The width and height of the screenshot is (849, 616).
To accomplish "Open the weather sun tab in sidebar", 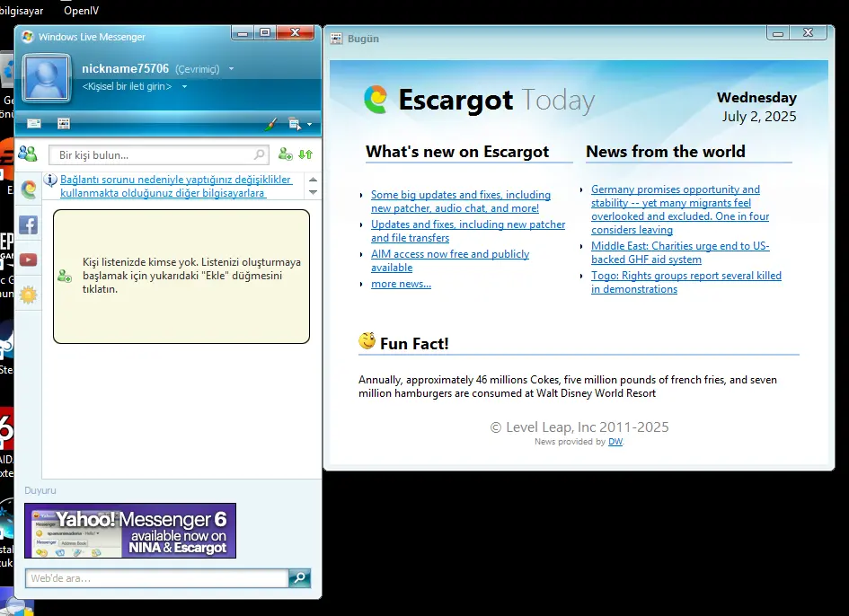I will tap(29, 295).
